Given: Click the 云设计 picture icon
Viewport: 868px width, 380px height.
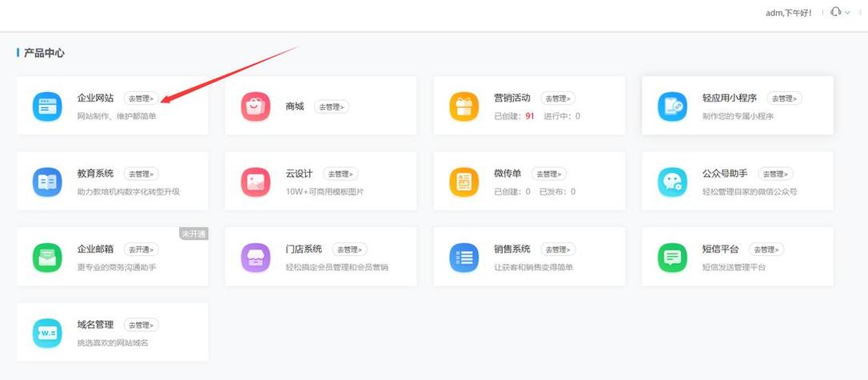Looking at the screenshot, I should coord(256,182).
